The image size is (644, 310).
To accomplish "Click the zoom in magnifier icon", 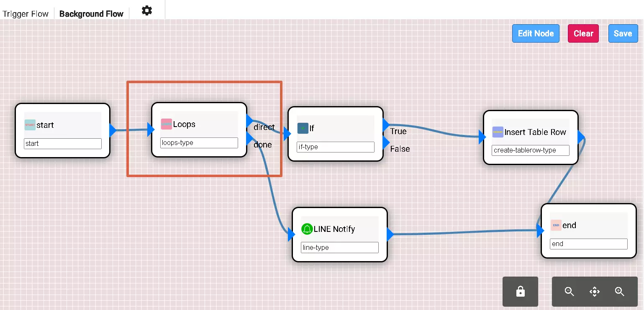I will 620,292.
